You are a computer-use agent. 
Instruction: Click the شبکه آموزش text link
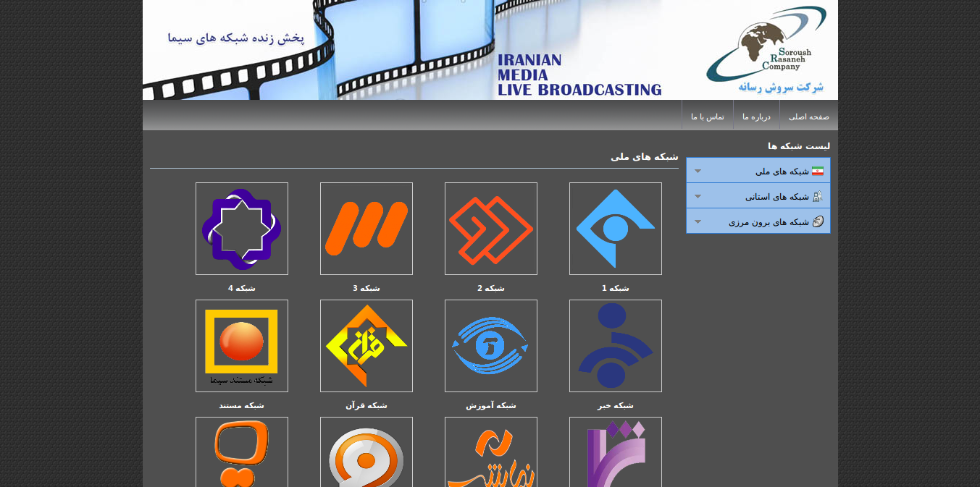tap(491, 405)
